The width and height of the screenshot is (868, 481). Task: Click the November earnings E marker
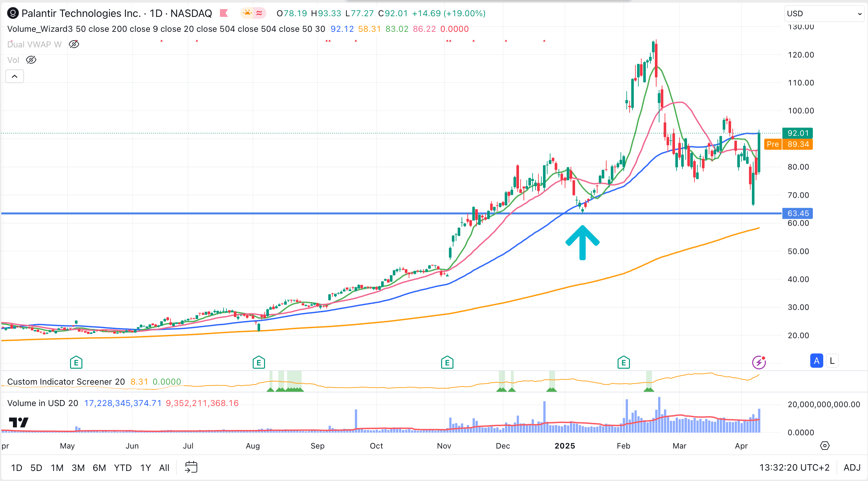tap(447, 362)
